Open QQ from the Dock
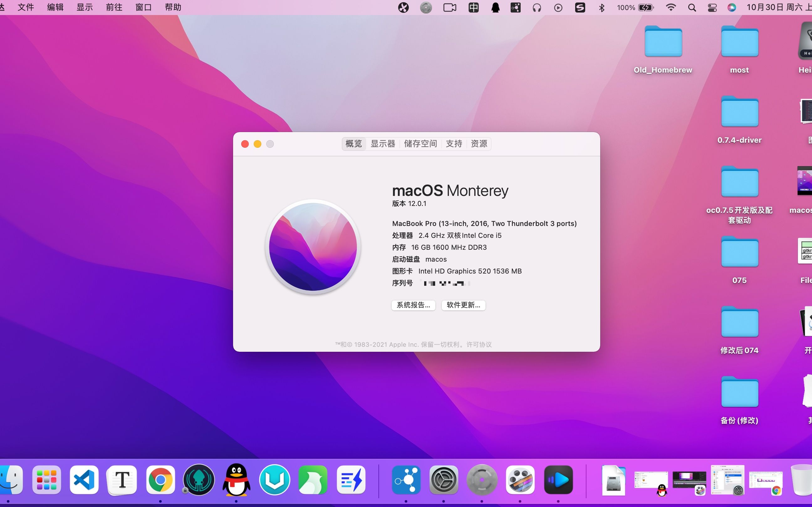 tap(237, 479)
